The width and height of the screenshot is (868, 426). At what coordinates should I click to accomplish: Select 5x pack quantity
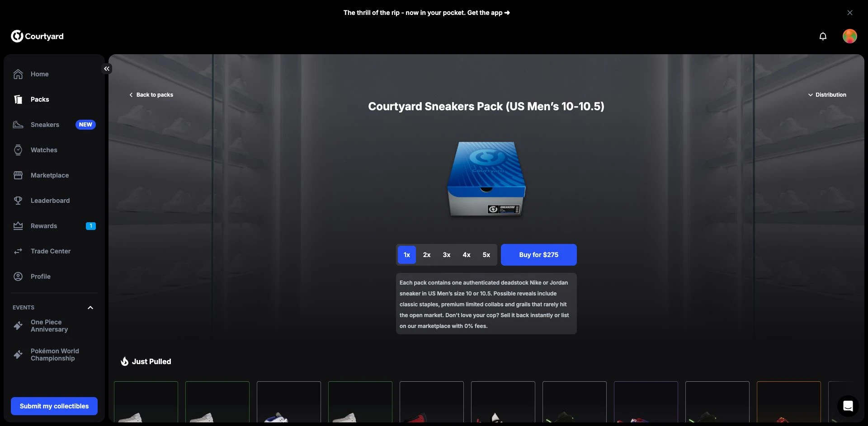point(486,255)
